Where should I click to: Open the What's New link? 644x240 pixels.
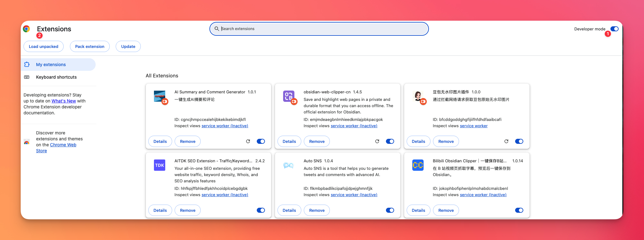(64, 101)
